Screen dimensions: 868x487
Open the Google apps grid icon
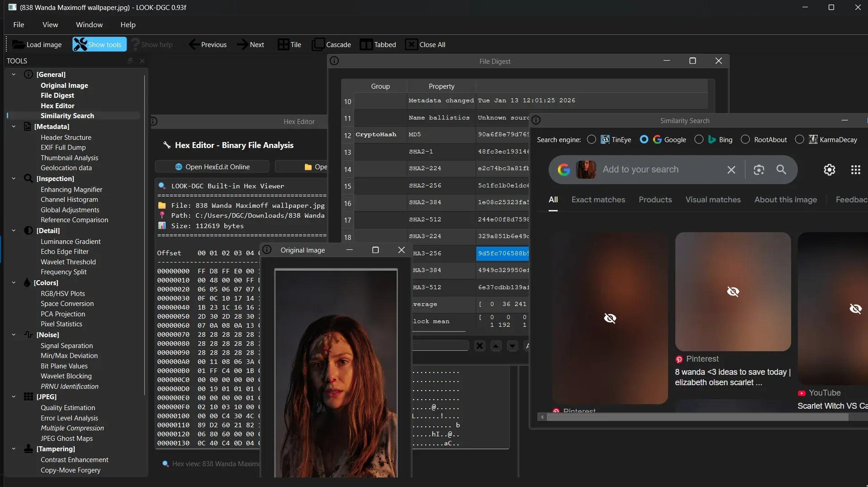pos(855,170)
